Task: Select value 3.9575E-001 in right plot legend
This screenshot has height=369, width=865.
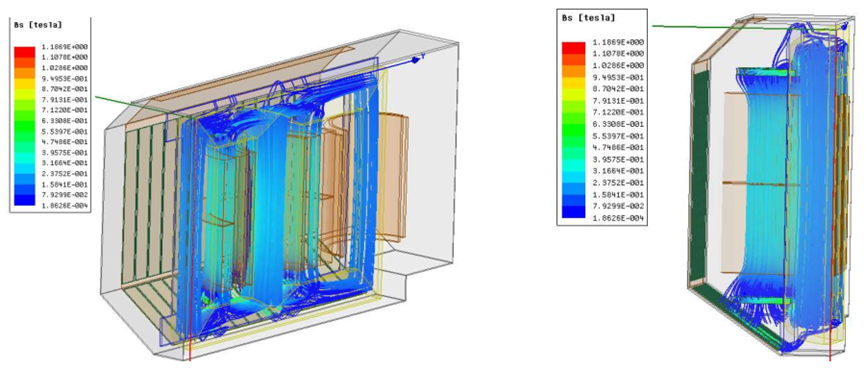Action: (618, 159)
